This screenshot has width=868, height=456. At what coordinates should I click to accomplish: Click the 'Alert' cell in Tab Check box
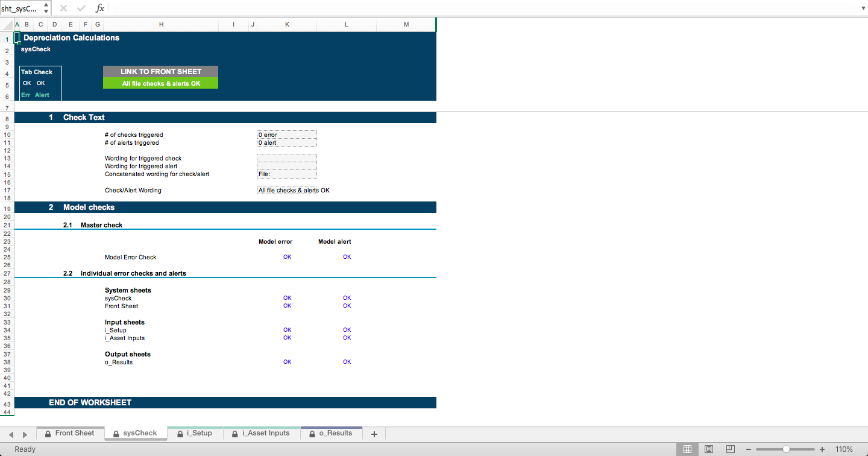[x=42, y=95]
